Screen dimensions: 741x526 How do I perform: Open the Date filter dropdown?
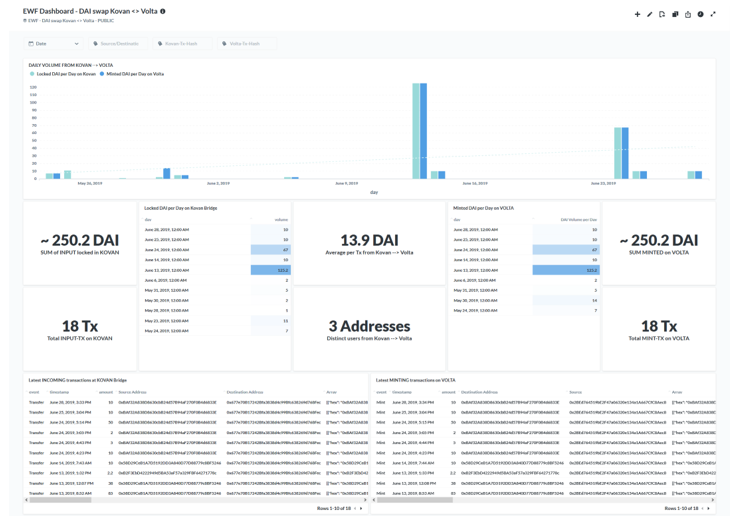click(x=53, y=44)
